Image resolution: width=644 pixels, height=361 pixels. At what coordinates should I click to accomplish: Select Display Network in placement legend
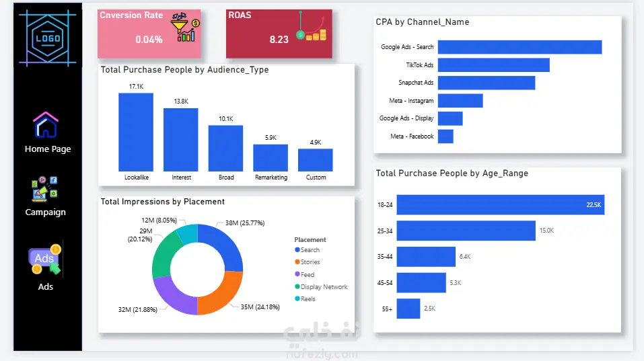324,287
